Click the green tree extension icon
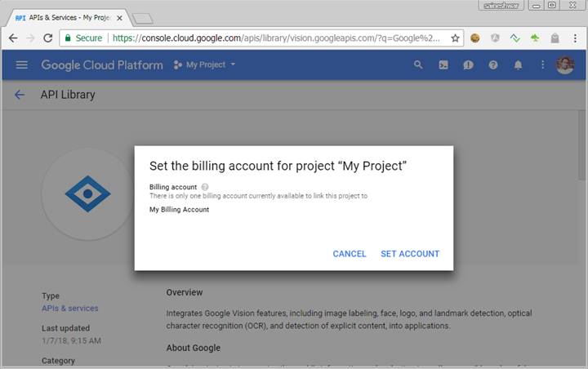The image size is (588, 369). [535, 38]
